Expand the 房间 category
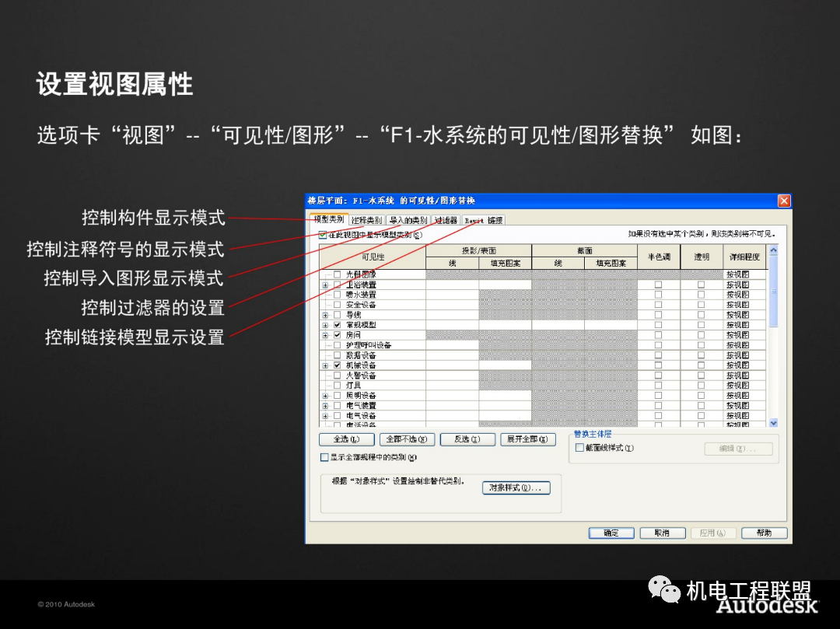This screenshot has width=840, height=629. tap(325, 335)
